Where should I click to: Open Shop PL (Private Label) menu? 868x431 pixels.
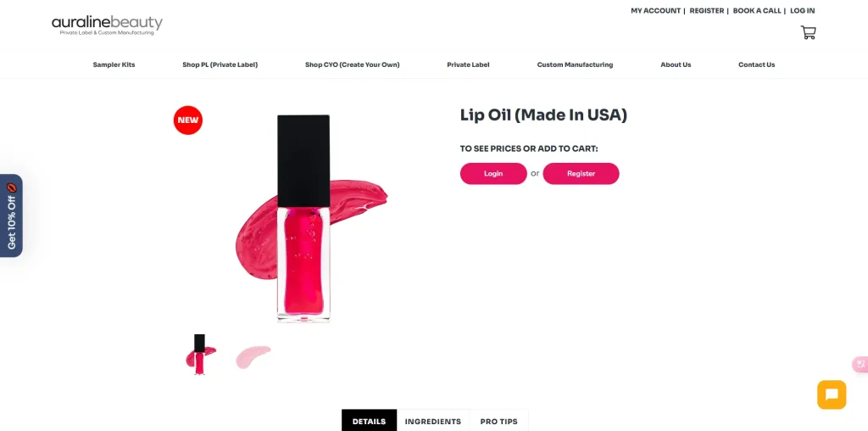(220, 64)
